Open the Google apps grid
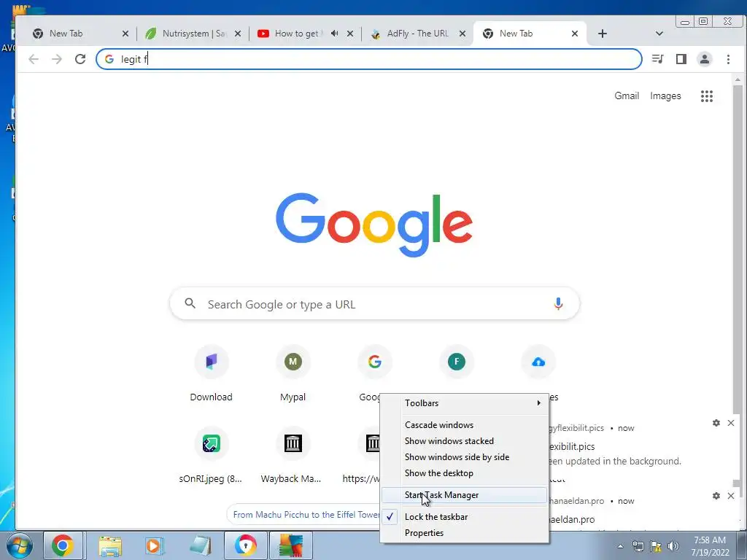This screenshot has width=747, height=560. [706, 96]
